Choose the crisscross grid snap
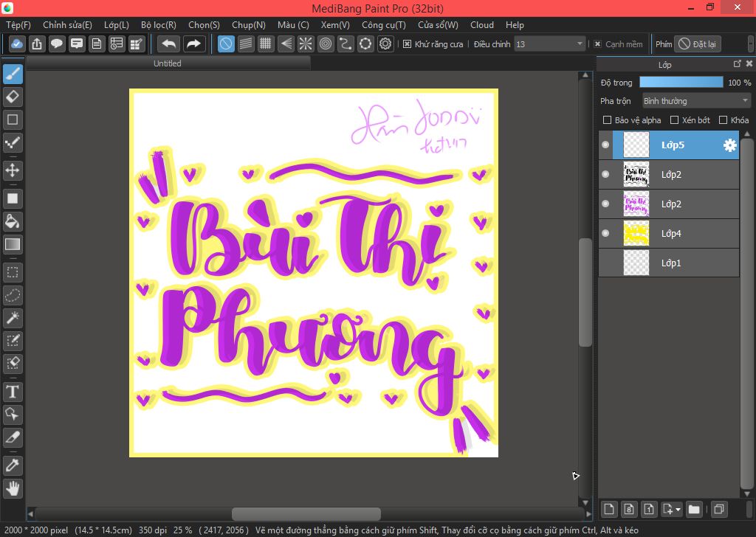Viewport: 756px width, 537px height. tap(266, 44)
